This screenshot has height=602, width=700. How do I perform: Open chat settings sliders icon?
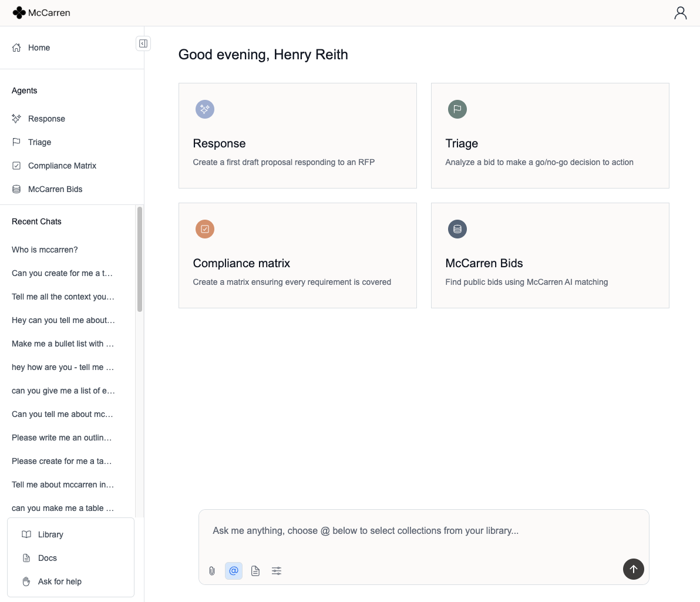[x=277, y=571]
